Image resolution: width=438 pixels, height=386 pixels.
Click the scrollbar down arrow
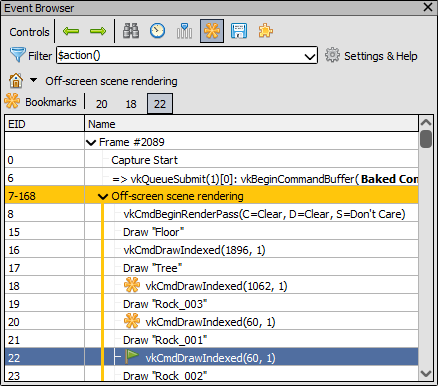(x=426, y=374)
